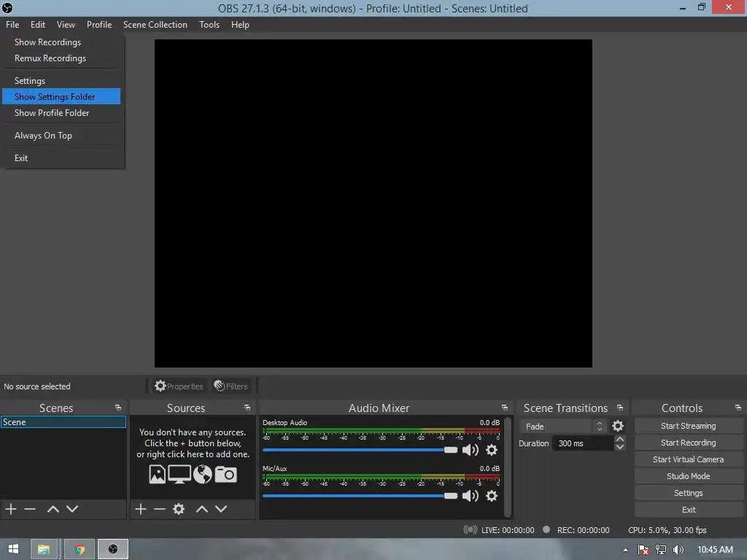Enable Studio Mode button
The height and width of the screenshot is (560, 747).
[689, 476]
